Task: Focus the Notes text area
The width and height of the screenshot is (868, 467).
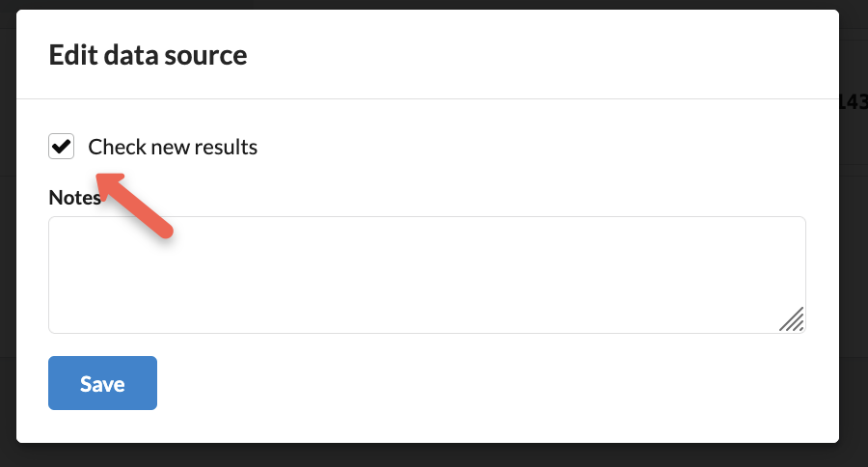Action: (x=427, y=275)
